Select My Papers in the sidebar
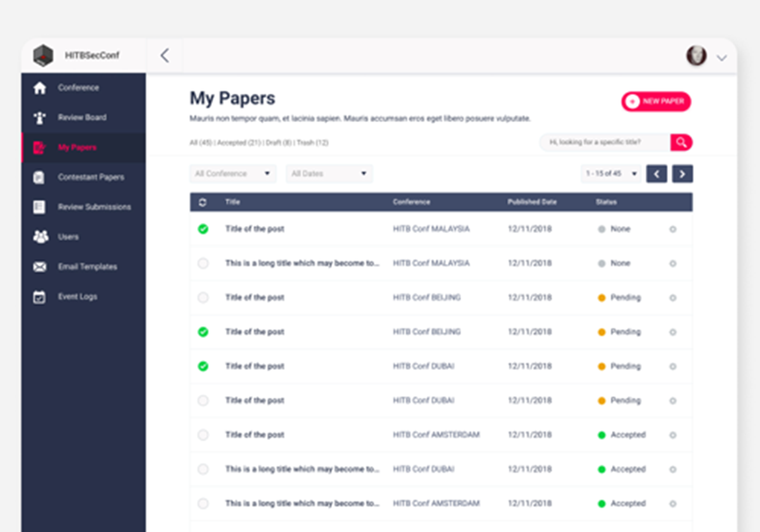This screenshot has width=760, height=532. coord(84,148)
